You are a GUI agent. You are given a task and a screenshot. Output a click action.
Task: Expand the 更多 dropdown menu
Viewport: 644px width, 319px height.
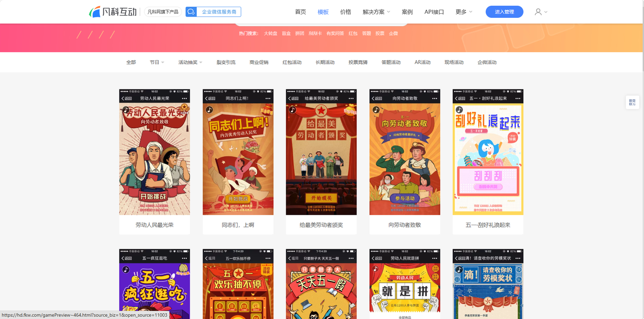coord(464,12)
